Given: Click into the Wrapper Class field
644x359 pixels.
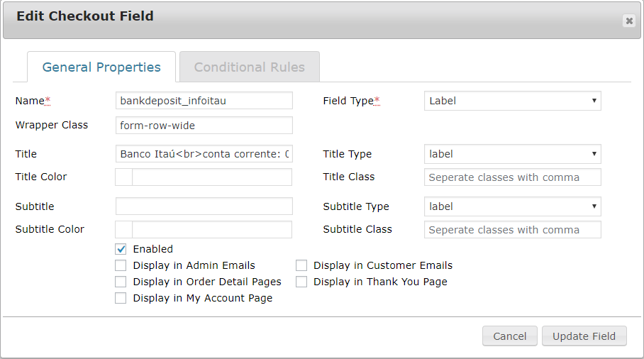Looking at the screenshot, I should [x=204, y=126].
